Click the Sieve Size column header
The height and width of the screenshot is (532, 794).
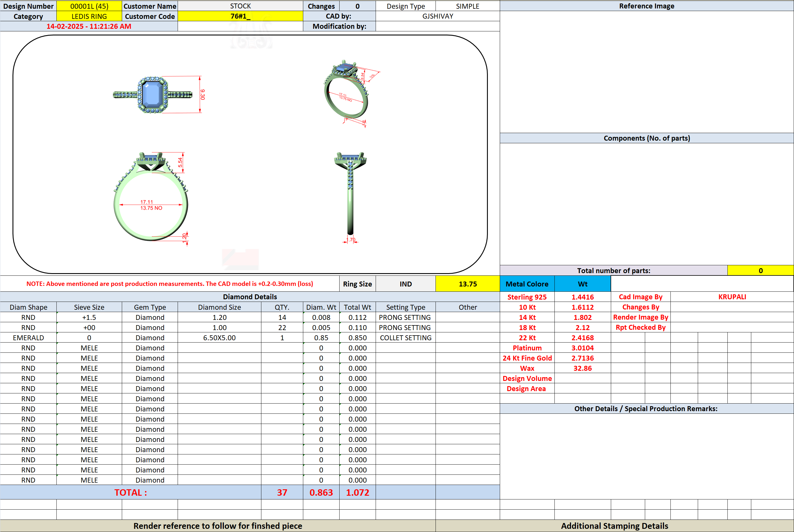point(89,307)
